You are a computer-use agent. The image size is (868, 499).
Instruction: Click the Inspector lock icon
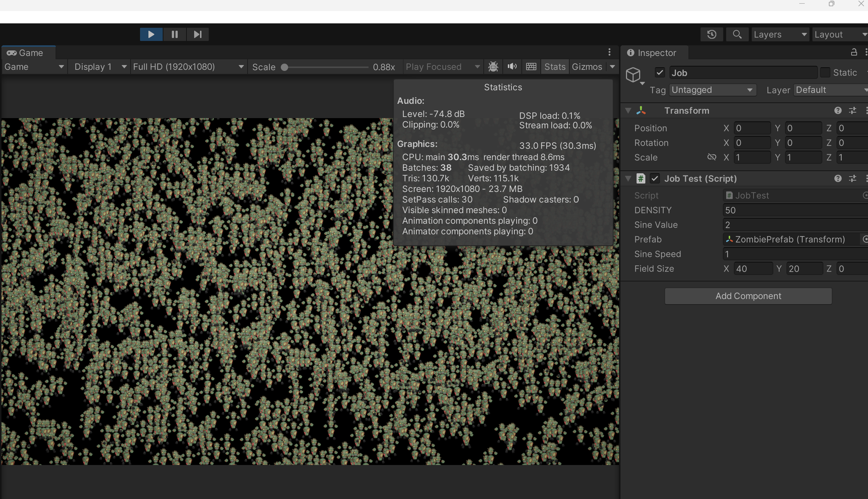[854, 52]
